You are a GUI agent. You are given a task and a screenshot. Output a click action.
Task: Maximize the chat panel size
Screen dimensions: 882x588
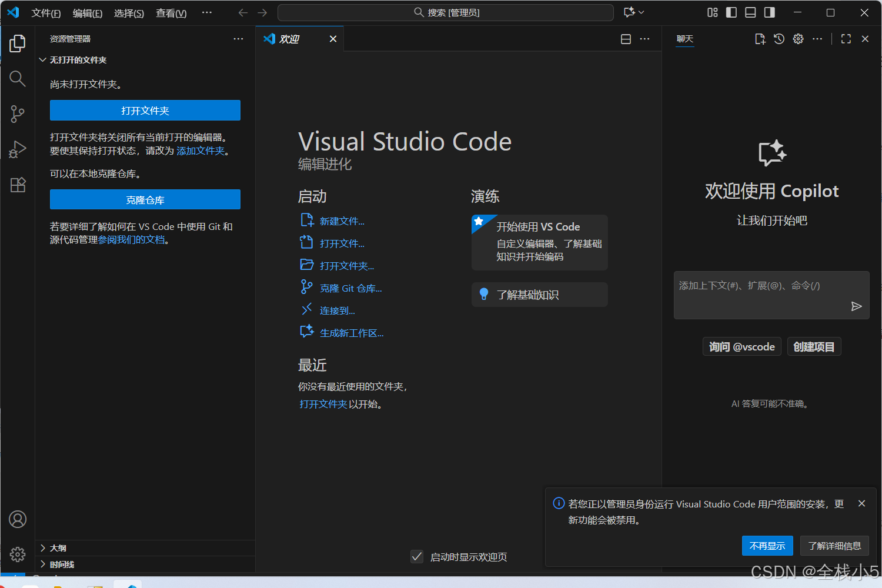846,39
